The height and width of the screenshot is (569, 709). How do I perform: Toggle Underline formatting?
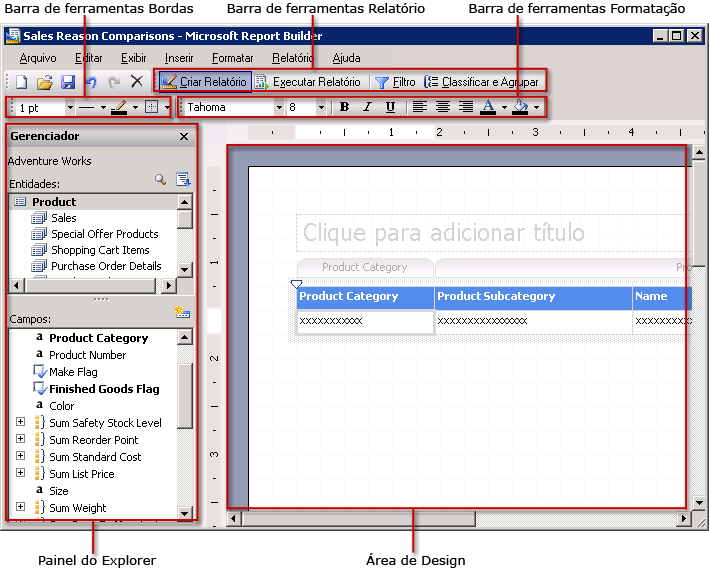coord(390,107)
